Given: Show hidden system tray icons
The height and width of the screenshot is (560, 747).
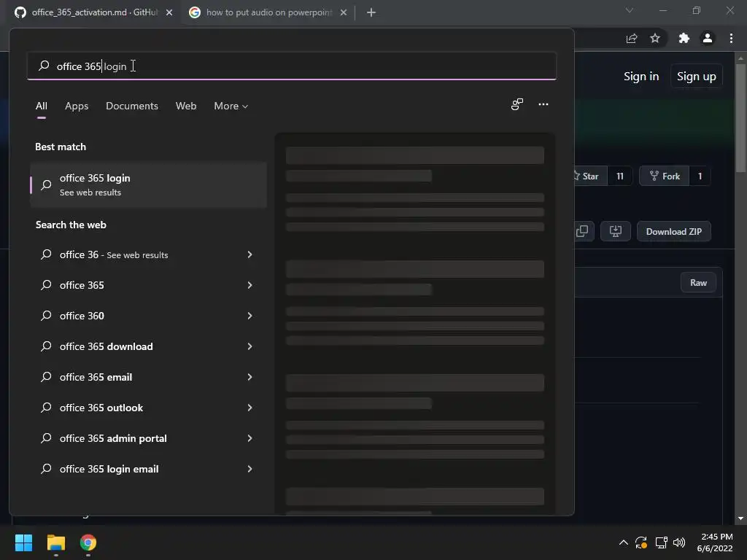Looking at the screenshot, I should click(623, 542).
